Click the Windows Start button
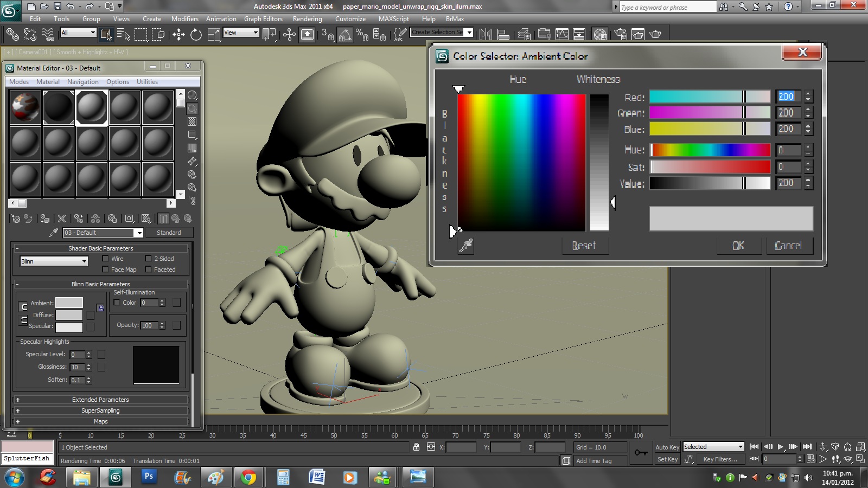This screenshot has height=488, width=868. point(15,477)
